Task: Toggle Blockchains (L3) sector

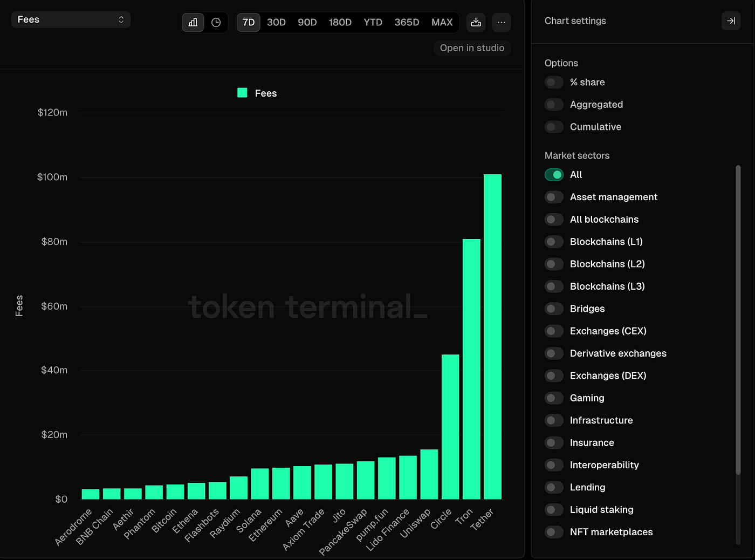Action: (x=554, y=286)
